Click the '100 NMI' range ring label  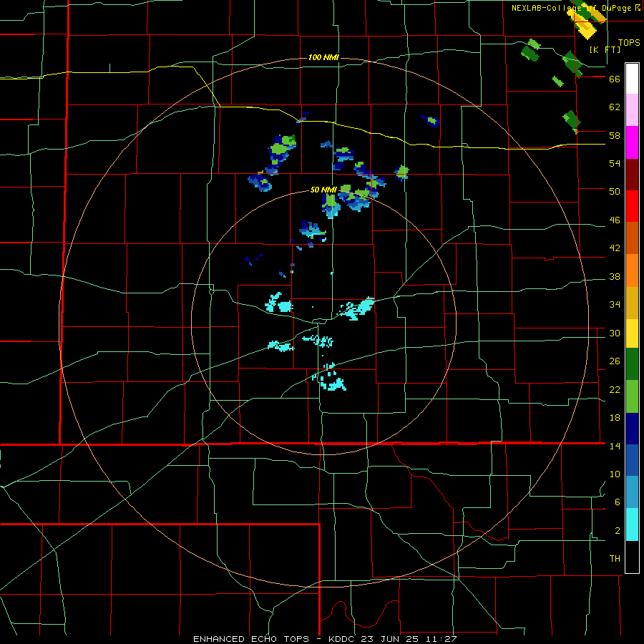323,57
